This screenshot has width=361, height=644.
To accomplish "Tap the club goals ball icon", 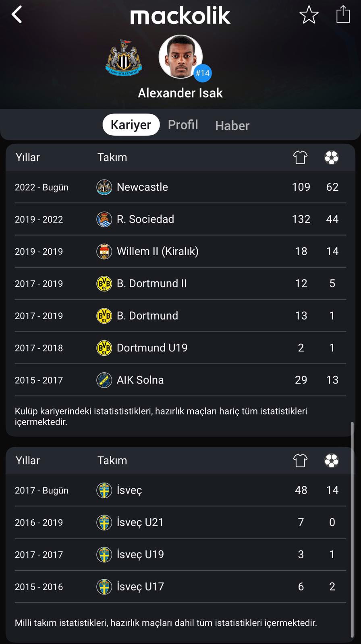I will click(x=332, y=157).
